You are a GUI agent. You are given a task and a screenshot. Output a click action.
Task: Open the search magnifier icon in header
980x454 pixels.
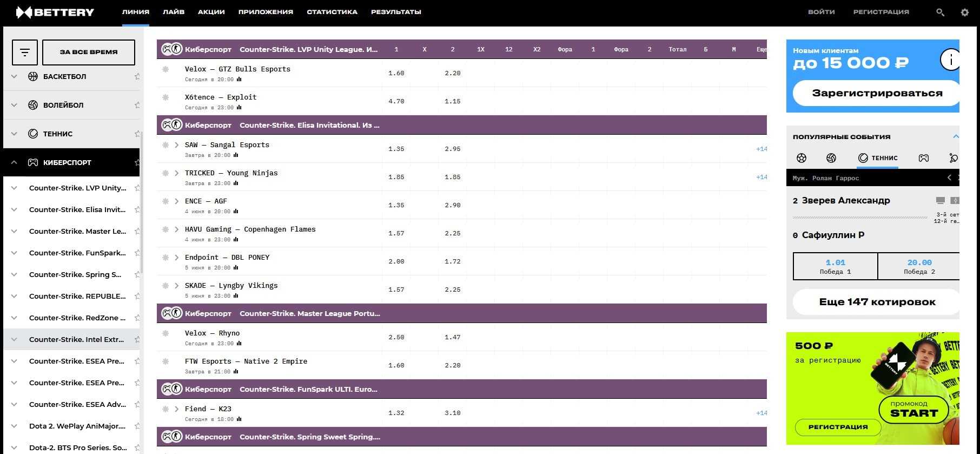click(x=940, y=12)
